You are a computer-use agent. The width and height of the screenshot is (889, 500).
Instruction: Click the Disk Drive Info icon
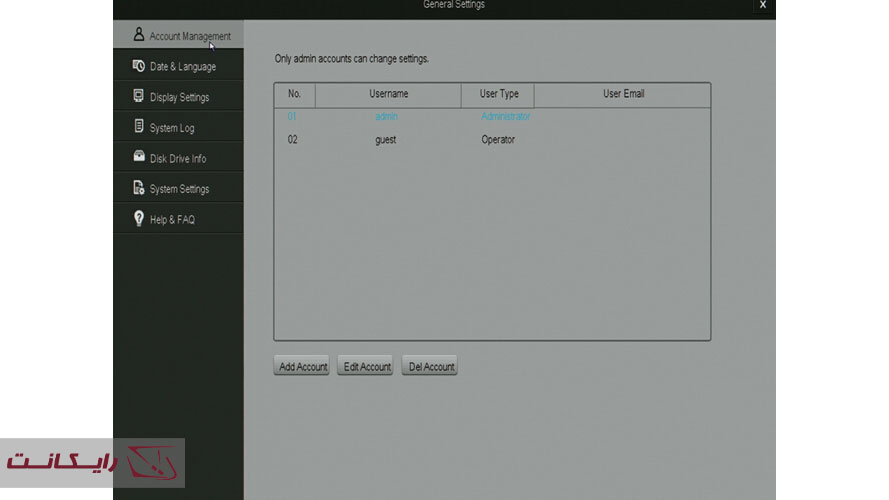(x=139, y=158)
